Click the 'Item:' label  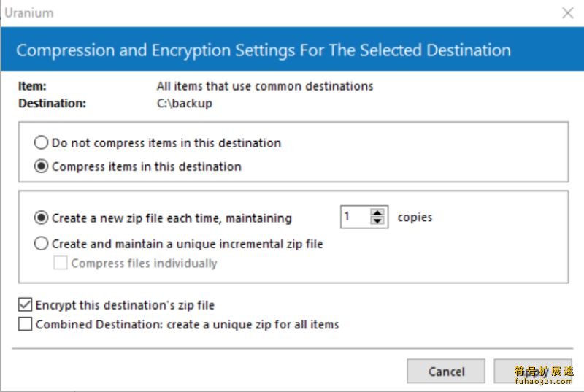[32, 86]
